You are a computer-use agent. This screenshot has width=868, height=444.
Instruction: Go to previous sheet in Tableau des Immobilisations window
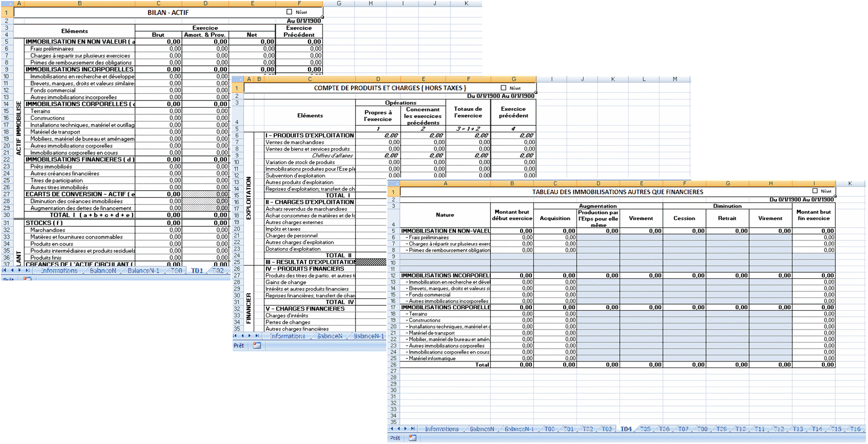click(398, 429)
